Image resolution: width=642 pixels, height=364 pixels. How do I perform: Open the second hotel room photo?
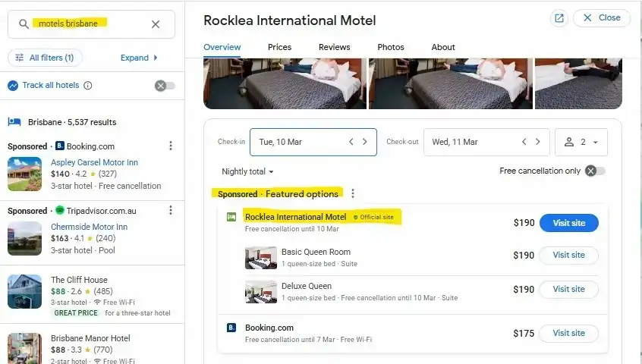[451, 83]
